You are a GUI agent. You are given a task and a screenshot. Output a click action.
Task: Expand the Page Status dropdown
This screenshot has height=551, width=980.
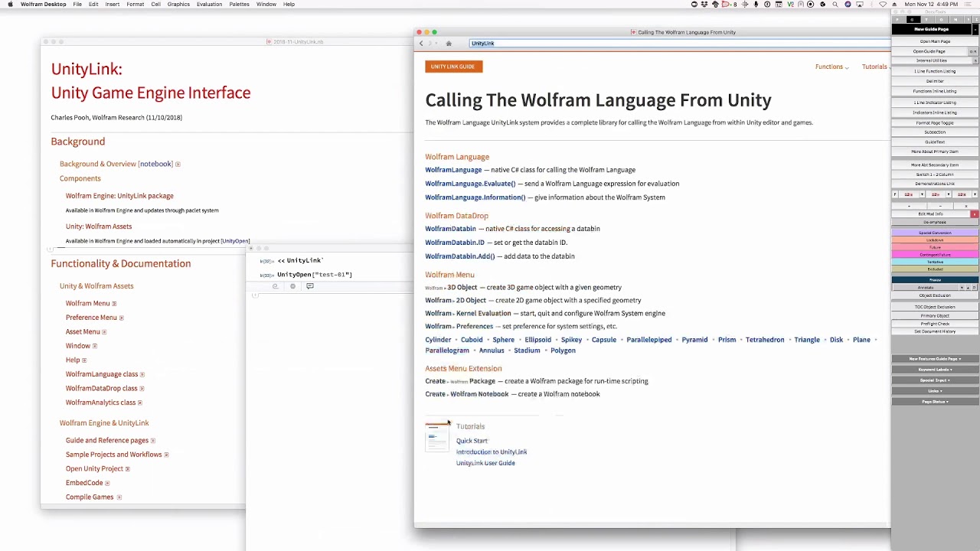click(935, 402)
